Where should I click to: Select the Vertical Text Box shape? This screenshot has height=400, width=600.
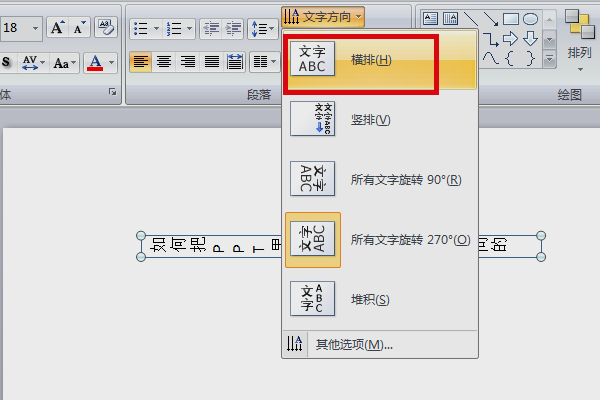[x=450, y=18]
